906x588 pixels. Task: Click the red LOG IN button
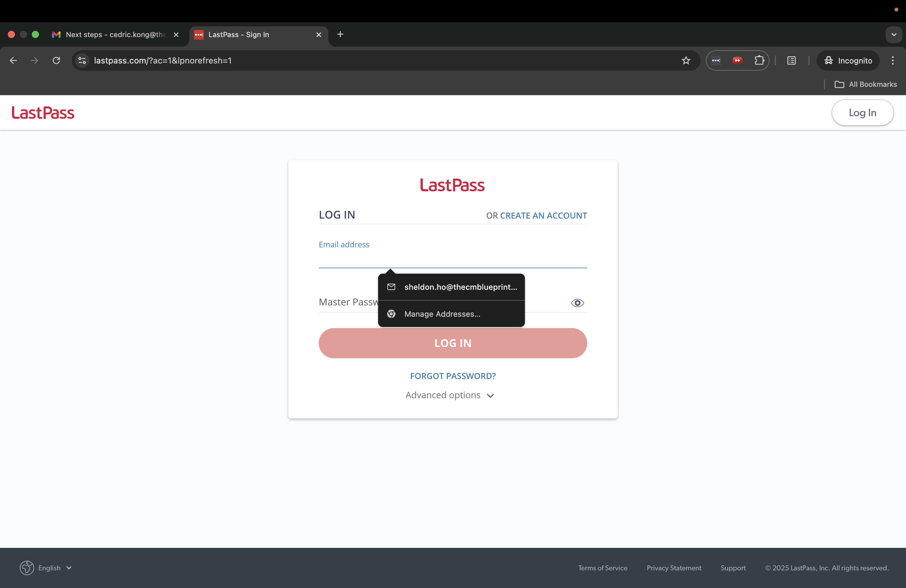coord(453,343)
